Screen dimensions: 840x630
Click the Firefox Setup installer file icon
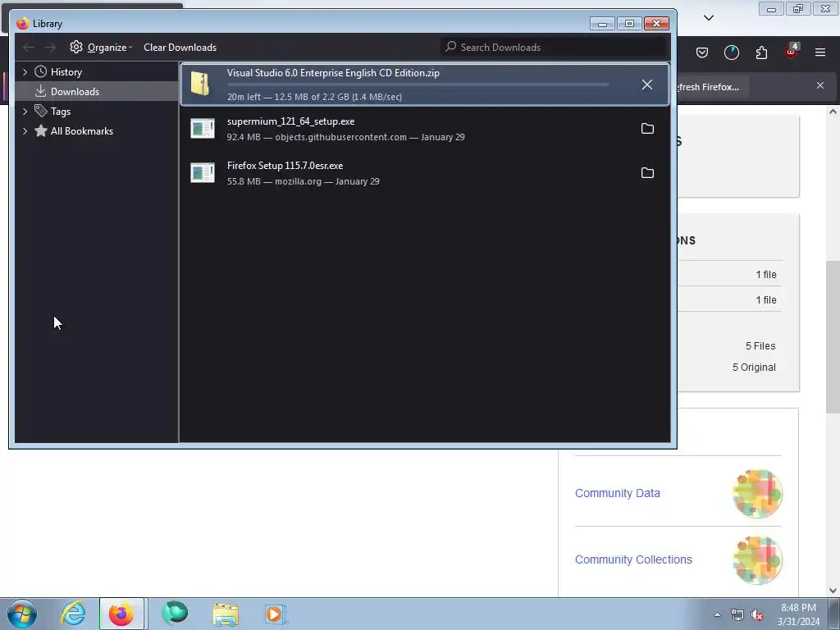[x=203, y=172]
